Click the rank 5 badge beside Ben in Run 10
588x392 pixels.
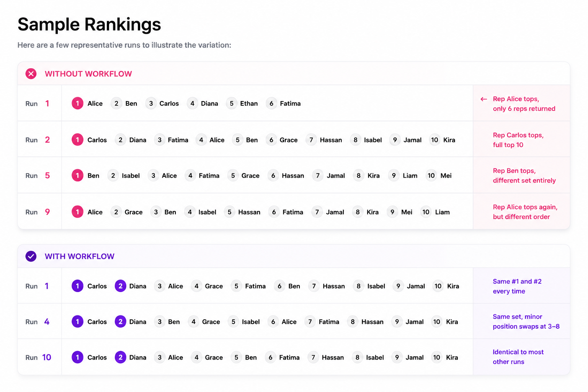[x=236, y=357]
